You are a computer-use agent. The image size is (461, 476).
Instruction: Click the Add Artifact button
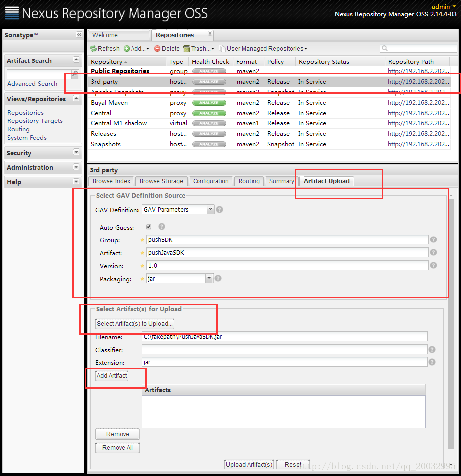coord(112,375)
